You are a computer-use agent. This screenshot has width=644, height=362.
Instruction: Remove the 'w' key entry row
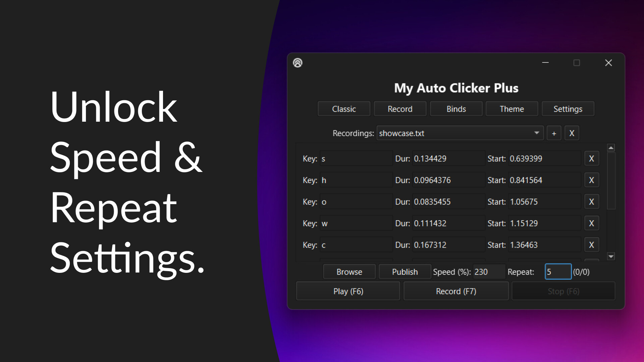tap(591, 223)
